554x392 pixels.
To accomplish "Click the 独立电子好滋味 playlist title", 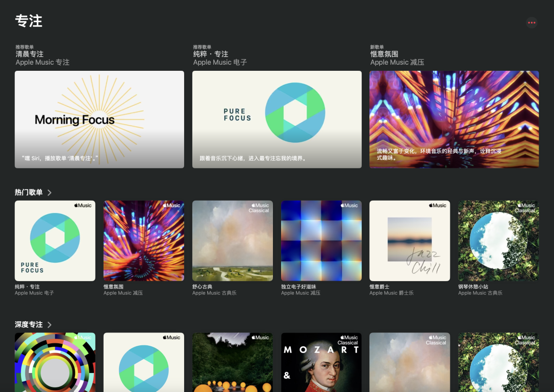I will coord(299,287).
